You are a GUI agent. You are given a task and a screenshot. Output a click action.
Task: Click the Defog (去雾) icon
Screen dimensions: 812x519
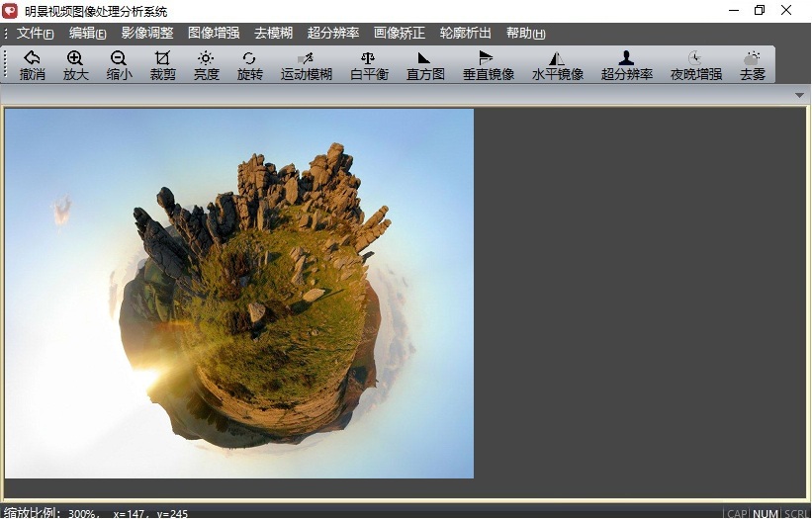pos(752,65)
